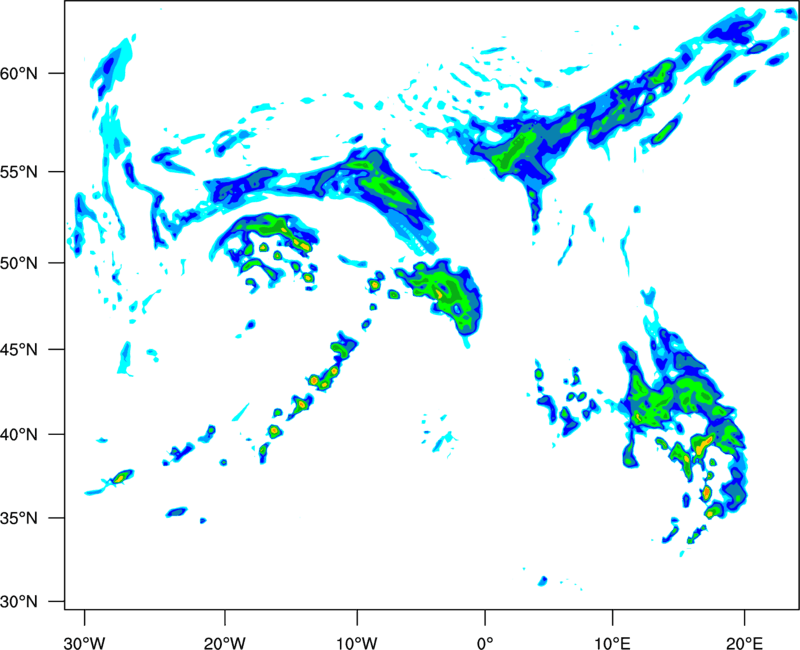Click the 50°N latitude label

pyautogui.click(x=19, y=264)
